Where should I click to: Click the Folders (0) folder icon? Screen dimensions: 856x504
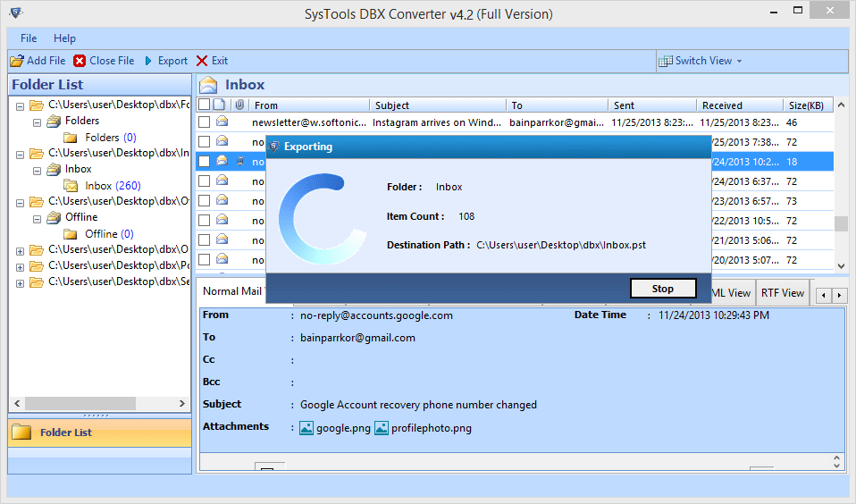coord(71,137)
